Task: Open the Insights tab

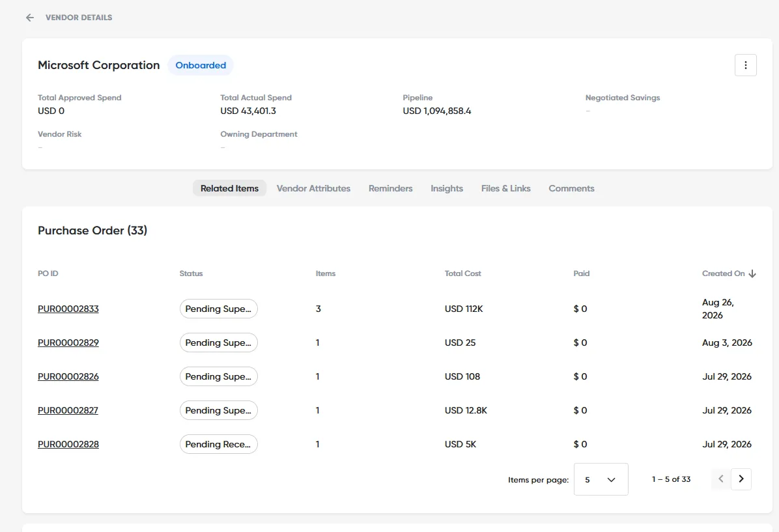Action: [x=447, y=188]
